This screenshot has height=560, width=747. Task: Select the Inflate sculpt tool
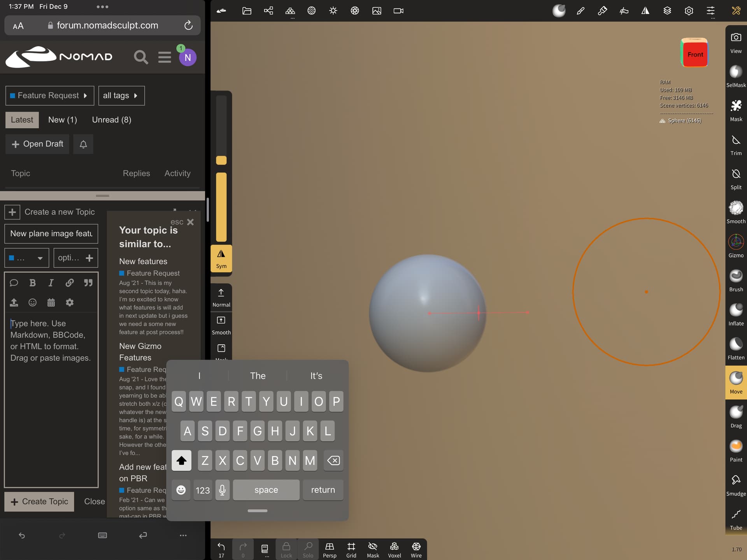tap(735, 314)
